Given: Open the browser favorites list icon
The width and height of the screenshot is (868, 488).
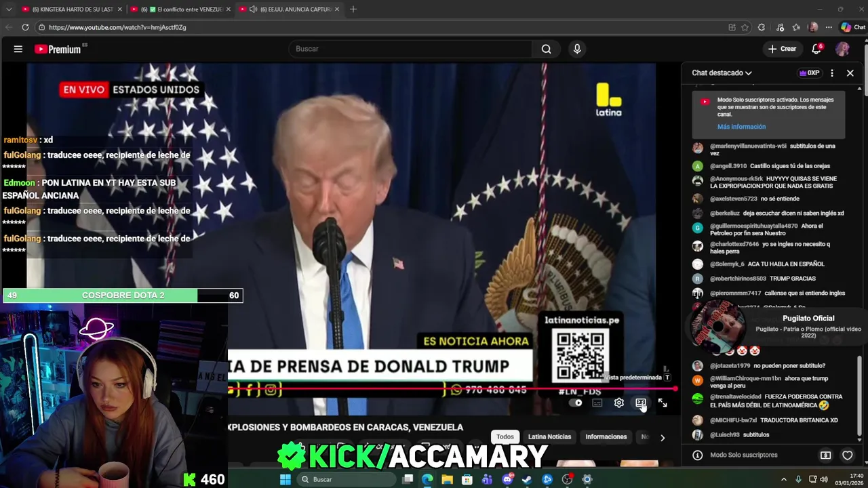Looking at the screenshot, I should point(796,27).
